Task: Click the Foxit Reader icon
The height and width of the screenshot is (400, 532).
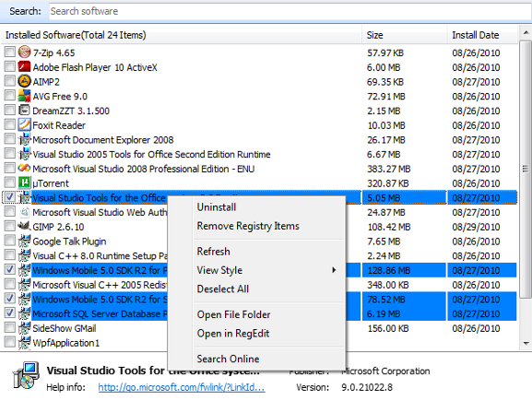Action: 24,124
